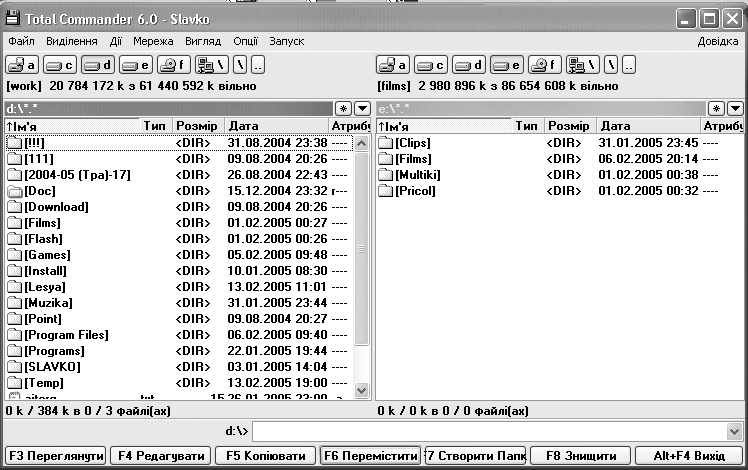Select drive d in right panel

pos(469,65)
